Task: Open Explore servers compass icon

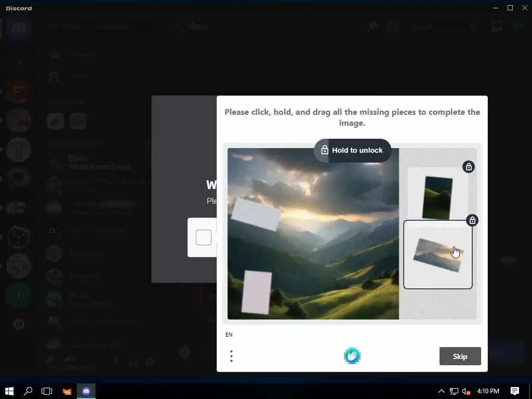Action: pos(19,324)
